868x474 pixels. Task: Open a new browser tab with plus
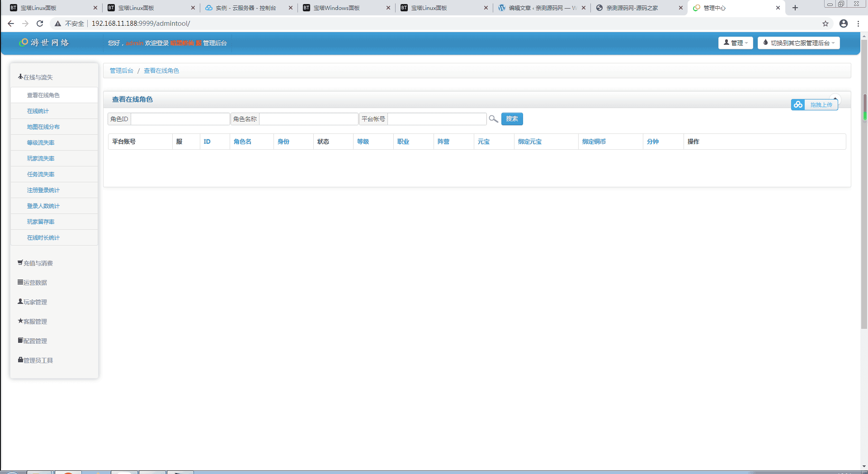point(795,8)
